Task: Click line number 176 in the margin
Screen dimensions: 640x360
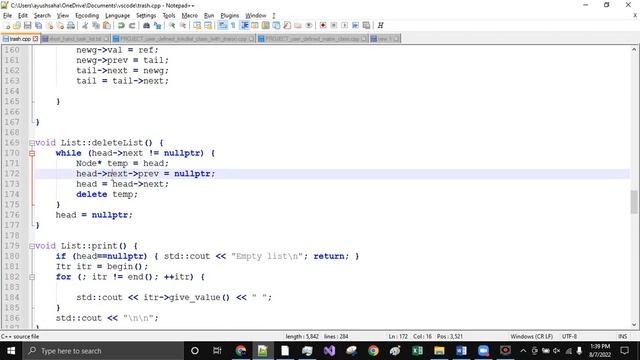Action: (x=12, y=215)
